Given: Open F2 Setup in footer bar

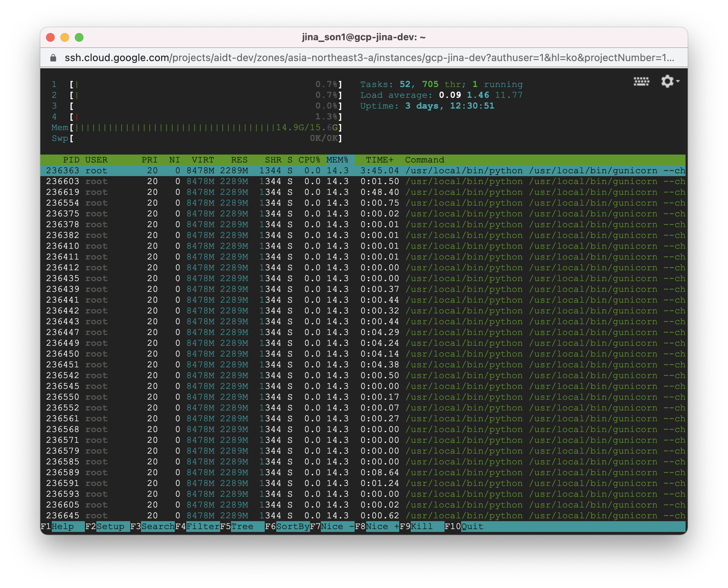Looking at the screenshot, I should (x=110, y=527).
